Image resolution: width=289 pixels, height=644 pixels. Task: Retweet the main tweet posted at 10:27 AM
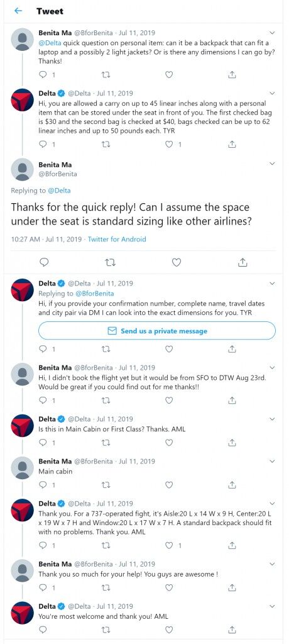point(110,262)
